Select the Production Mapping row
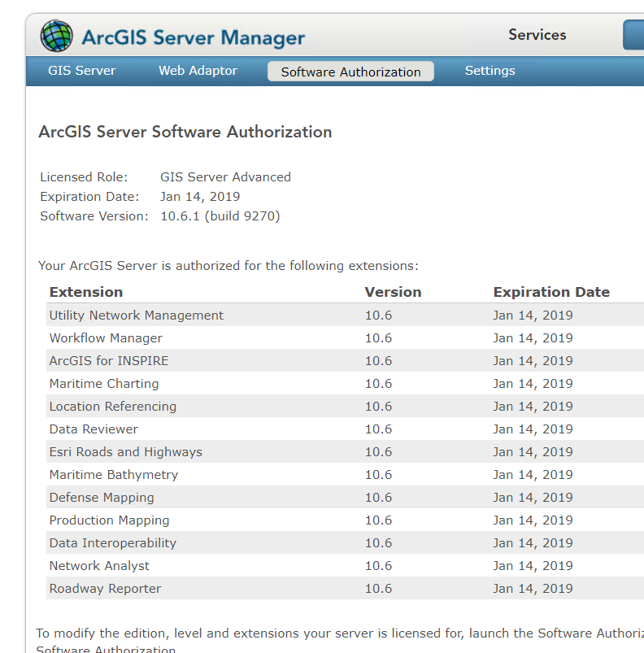 tap(345, 520)
